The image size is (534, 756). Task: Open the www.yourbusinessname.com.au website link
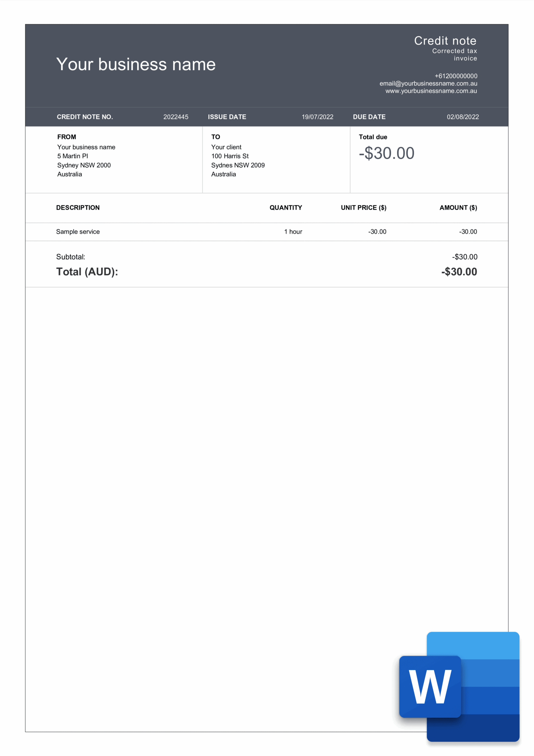click(x=431, y=91)
